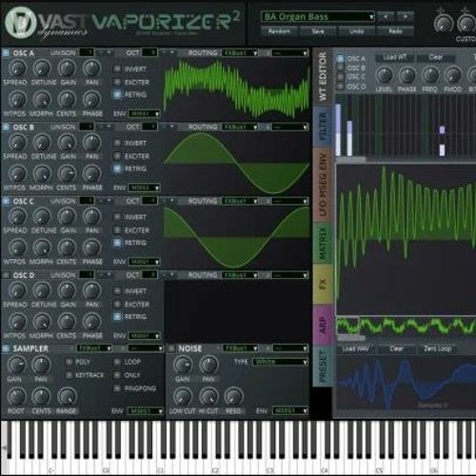The width and height of the screenshot is (476, 476).
Task: Open Noise ENV dropdown
Action: click(x=290, y=411)
